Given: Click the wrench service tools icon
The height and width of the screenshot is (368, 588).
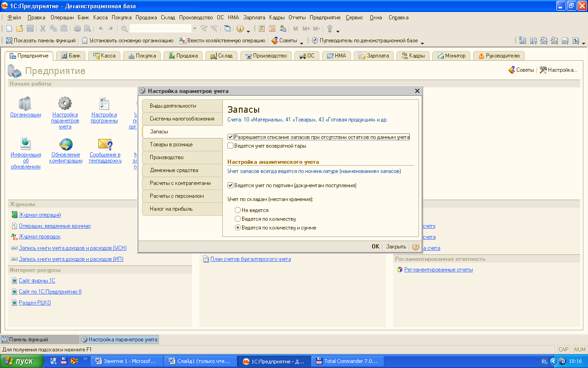Looking at the screenshot, I should coord(330,29).
